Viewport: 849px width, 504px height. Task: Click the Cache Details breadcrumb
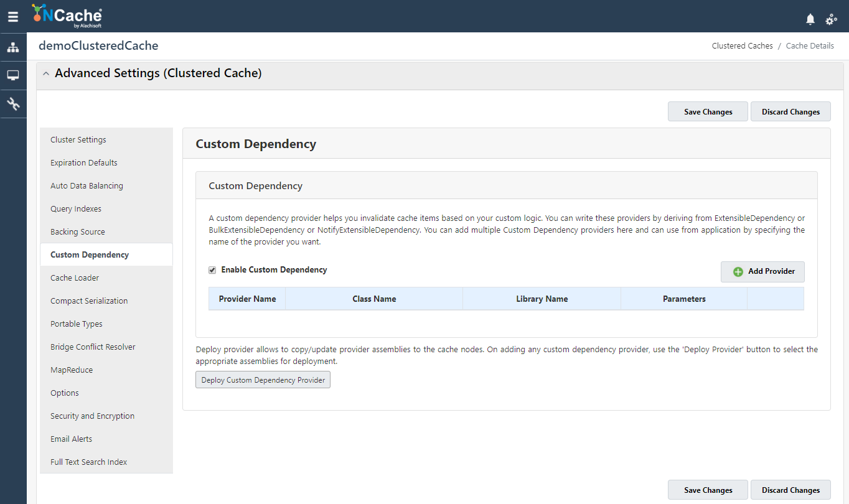[x=810, y=46]
